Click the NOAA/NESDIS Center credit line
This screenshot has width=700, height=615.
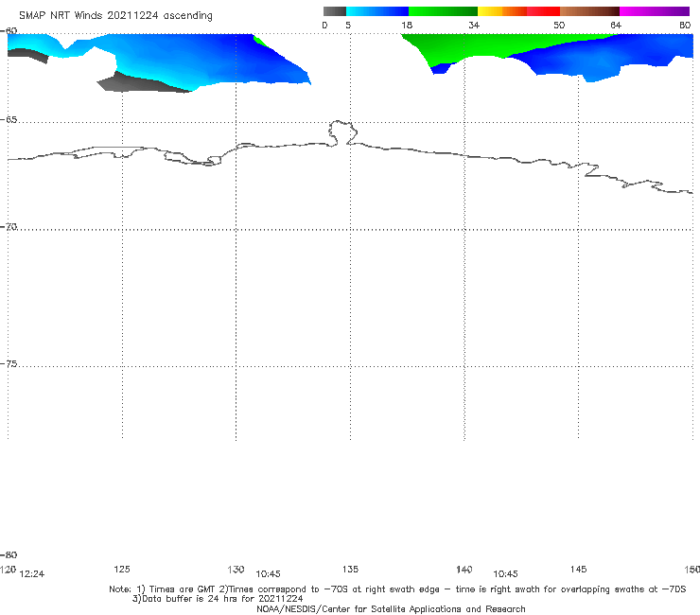391,609
